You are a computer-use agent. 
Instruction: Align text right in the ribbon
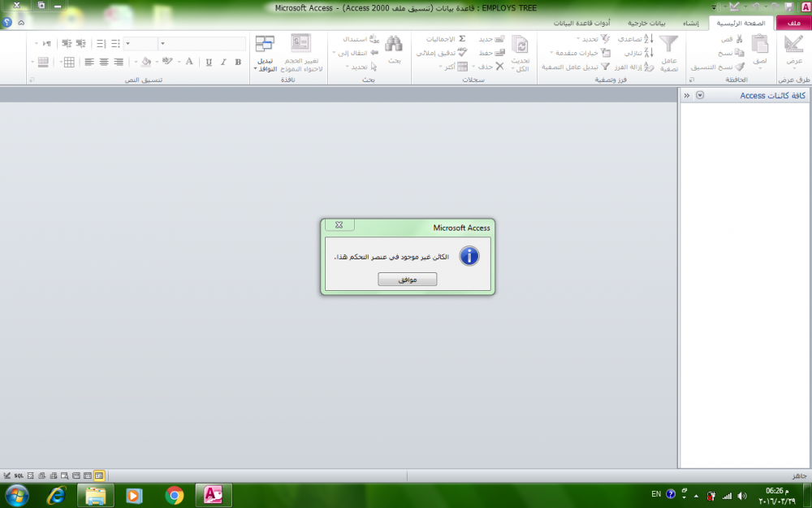coord(119,63)
